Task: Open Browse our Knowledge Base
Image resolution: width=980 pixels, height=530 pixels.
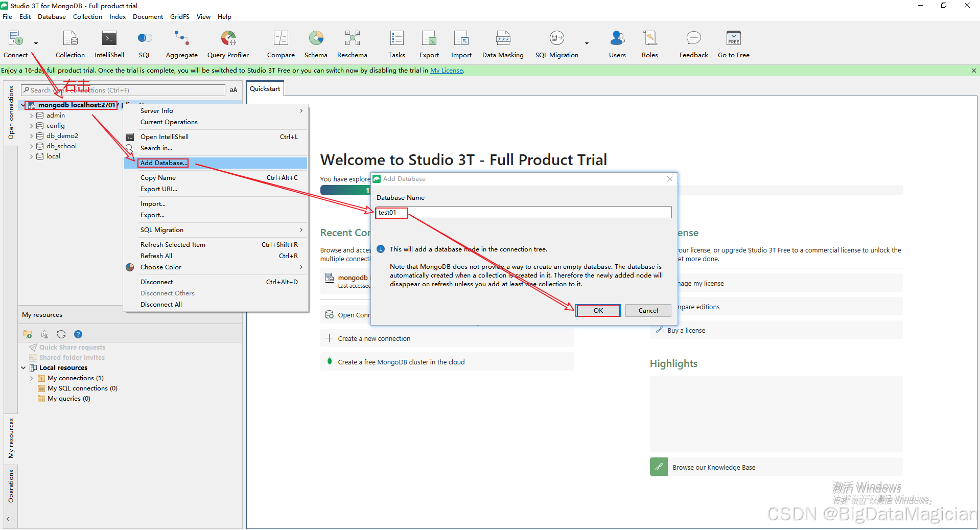Action: pos(777,467)
